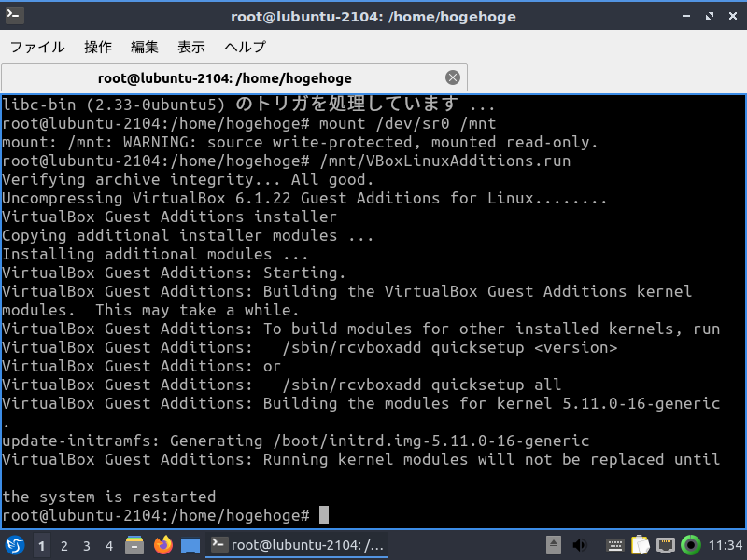Click the terminal icon in the title bar
The height and width of the screenshot is (560, 747).
point(14,16)
